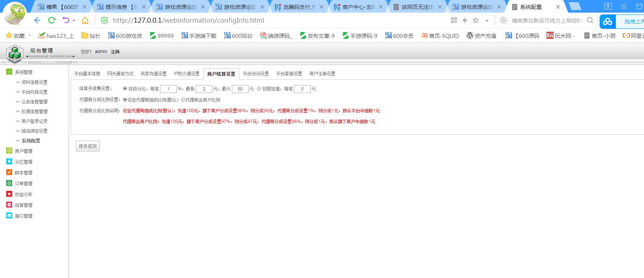Click the 收益分析 star icon
Image resolution: width=644 pixels, height=278 pixels.
[x=9, y=194]
